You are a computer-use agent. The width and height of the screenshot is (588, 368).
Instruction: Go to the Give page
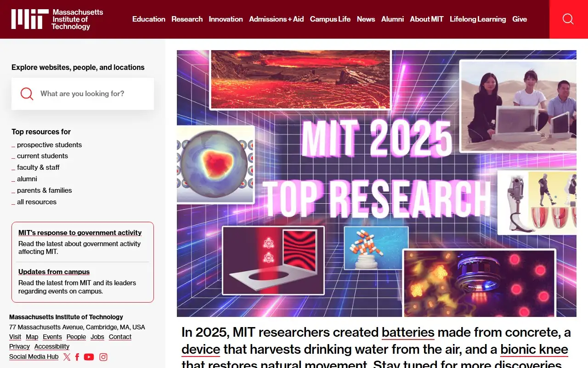coord(519,19)
